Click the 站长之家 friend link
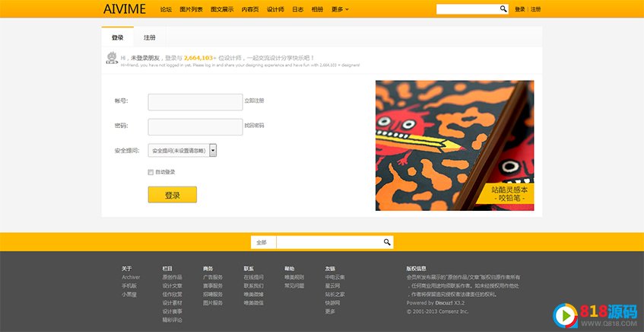The height and width of the screenshot is (332, 644). click(x=335, y=294)
